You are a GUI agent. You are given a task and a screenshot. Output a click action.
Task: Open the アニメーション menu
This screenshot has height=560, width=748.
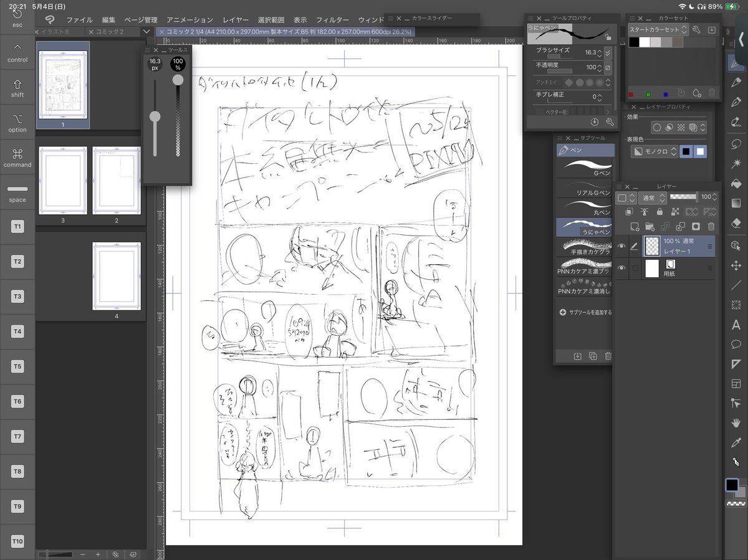coord(189,20)
